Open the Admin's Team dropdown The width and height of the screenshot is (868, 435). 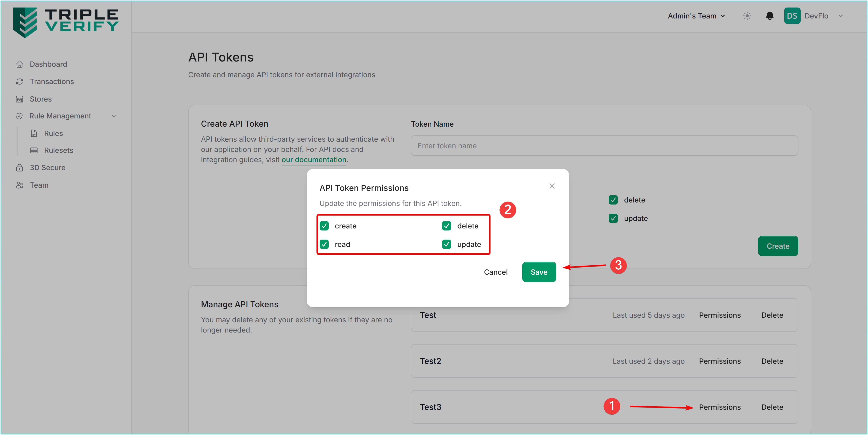point(696,16)
